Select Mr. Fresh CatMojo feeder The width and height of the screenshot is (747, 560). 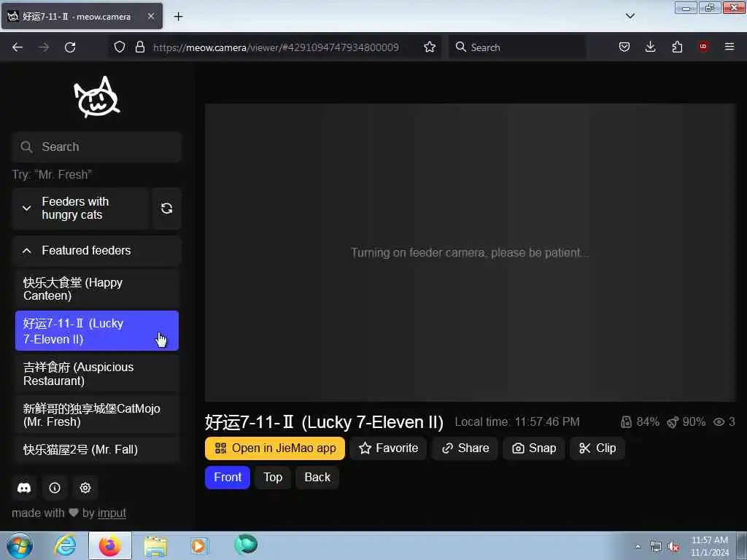point(97,415)
